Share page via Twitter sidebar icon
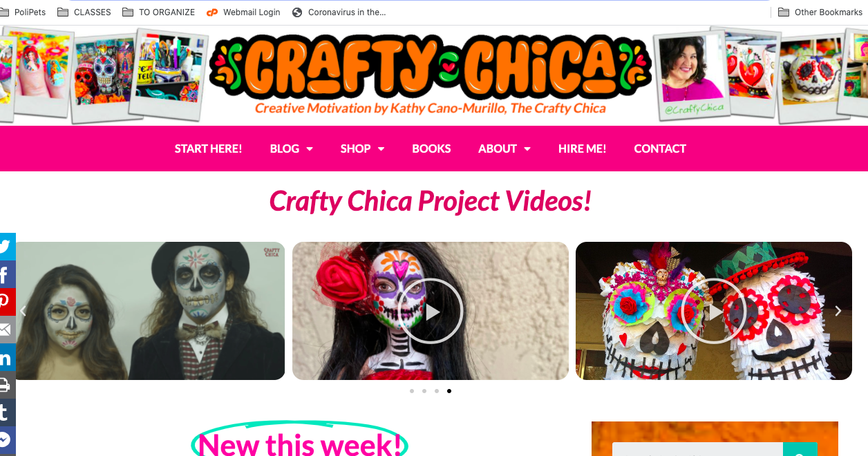Screen dimensions: 868x456 (7, 247)
